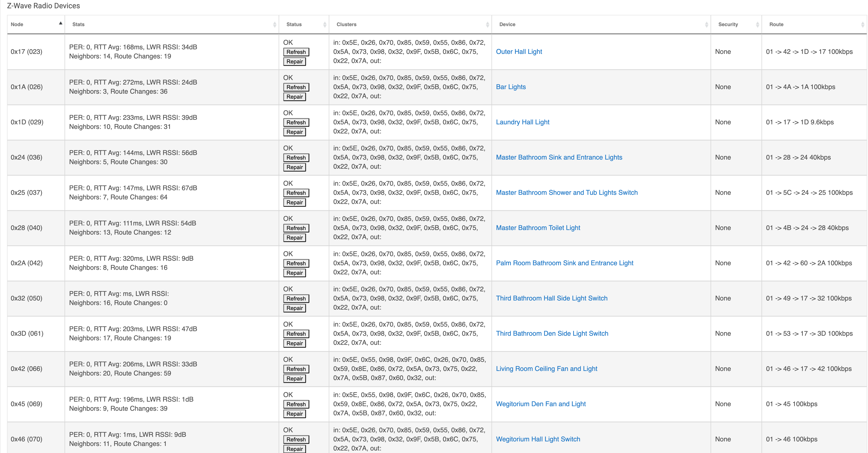Screen dimensions: 868x453
Task: Repair node 0x17 Outer Hall Light
Action: pyautogui.click(x=294, y=61)
